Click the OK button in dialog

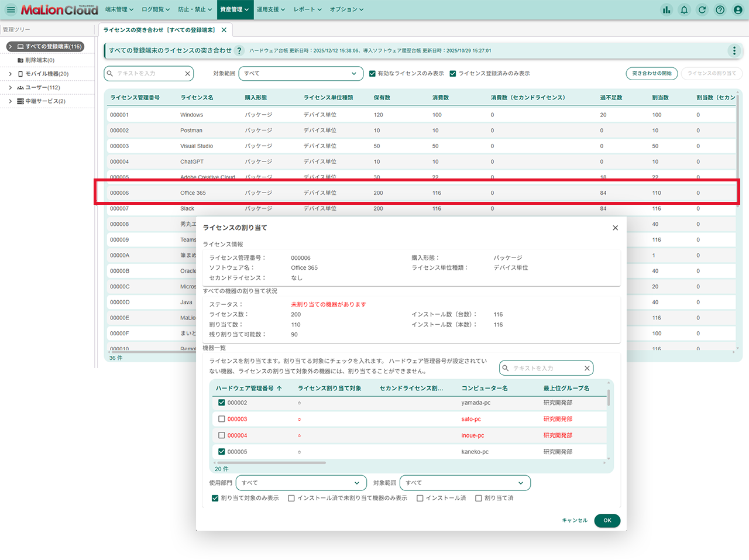[x=607, y=520]
